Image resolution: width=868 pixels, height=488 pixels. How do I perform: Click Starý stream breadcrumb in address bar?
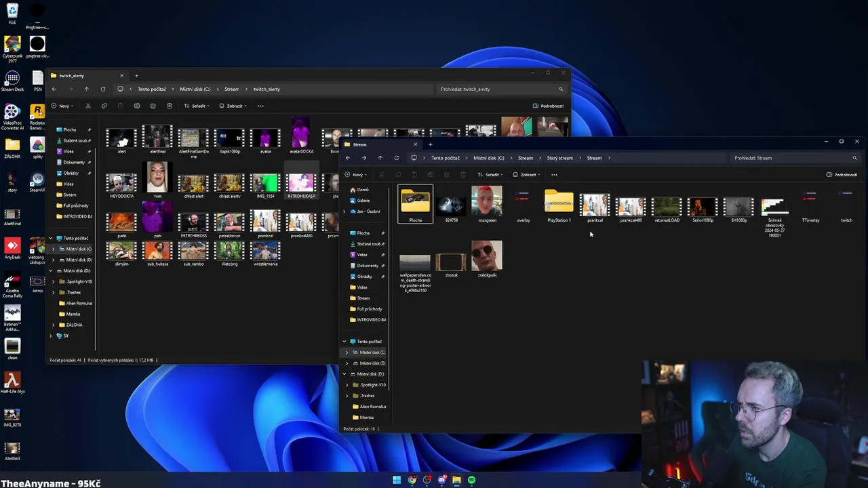tap(559, 158)
